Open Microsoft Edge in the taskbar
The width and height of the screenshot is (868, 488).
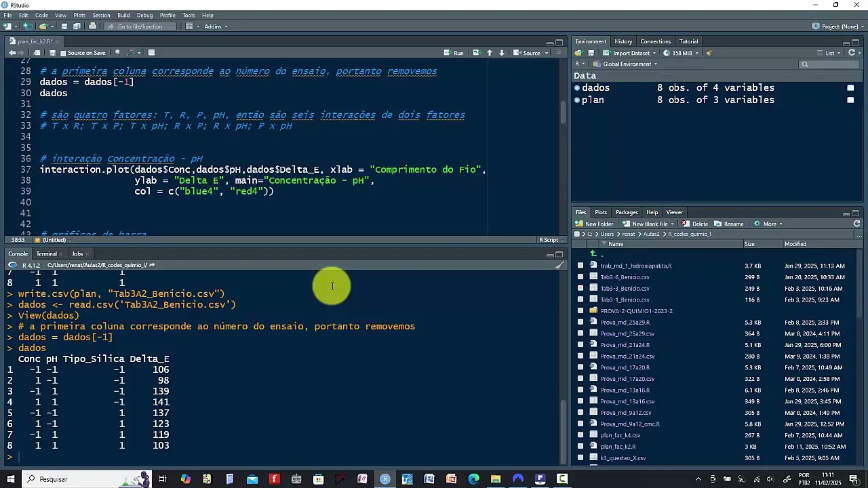[473, 479]
